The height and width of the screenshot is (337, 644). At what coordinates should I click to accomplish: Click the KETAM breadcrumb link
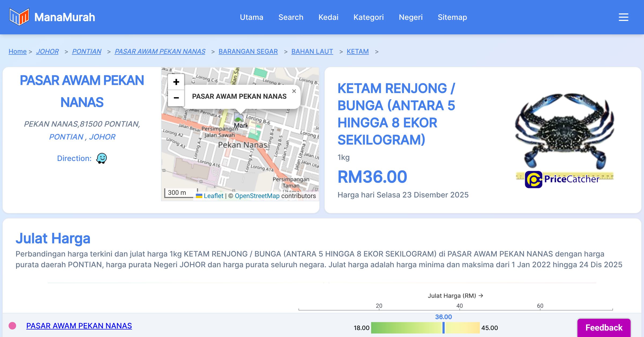(x=357, y=51)
